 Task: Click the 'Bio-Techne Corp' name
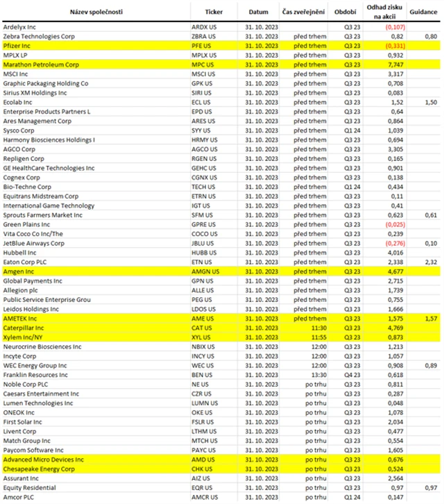pos(27,187)
